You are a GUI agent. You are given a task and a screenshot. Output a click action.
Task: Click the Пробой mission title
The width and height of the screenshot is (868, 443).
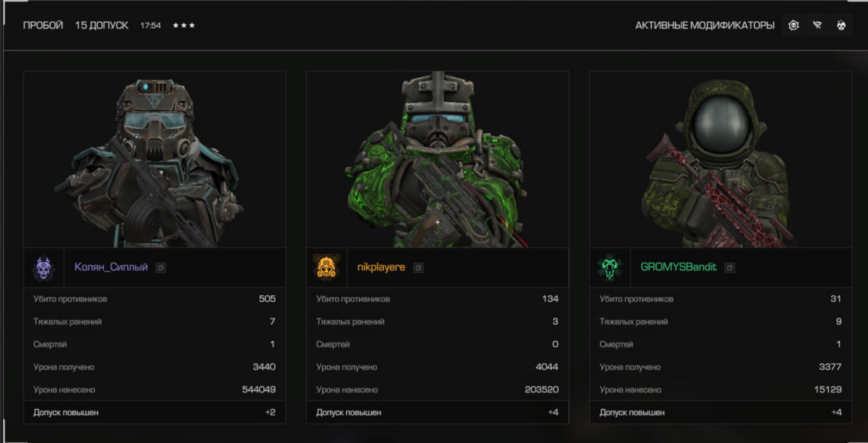43,26
